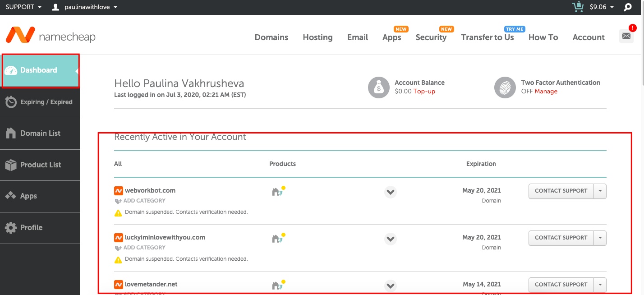Click the Top-up account balance link

424,92
